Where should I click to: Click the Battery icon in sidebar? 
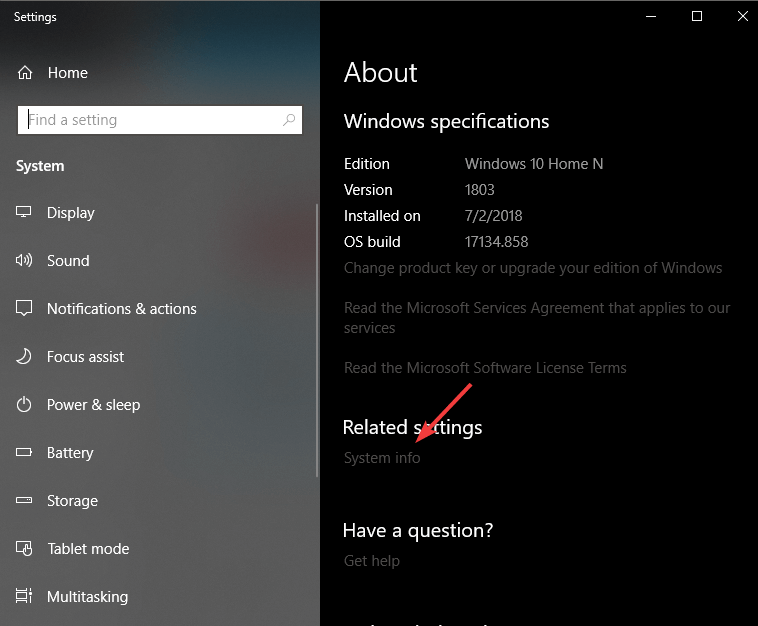click(x=24, y=452)
